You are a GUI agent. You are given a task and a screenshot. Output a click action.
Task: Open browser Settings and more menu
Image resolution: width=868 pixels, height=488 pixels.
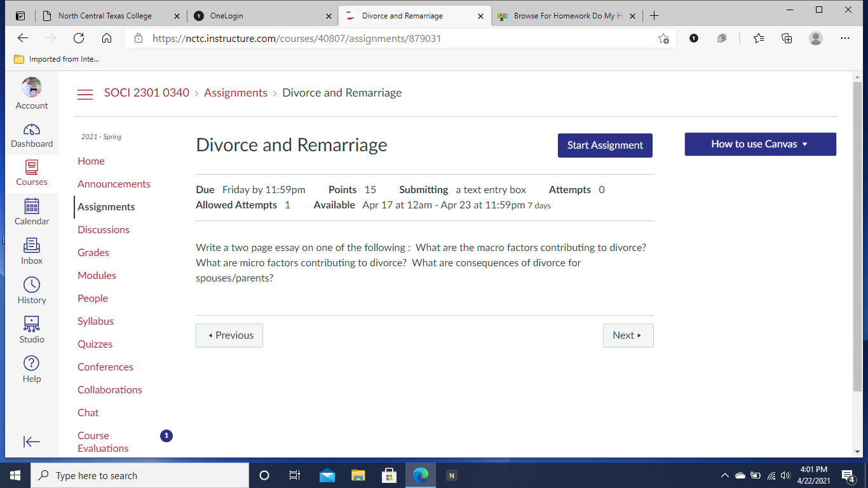click(x=844, y=38)
